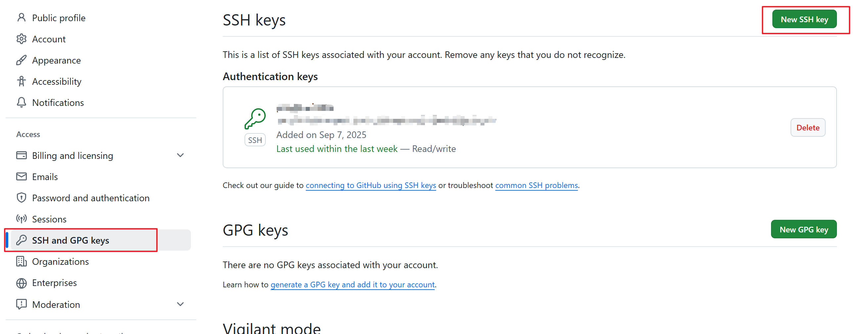Click 'There are no GPG keys' message
868x334 pixels.
(330, 265)
